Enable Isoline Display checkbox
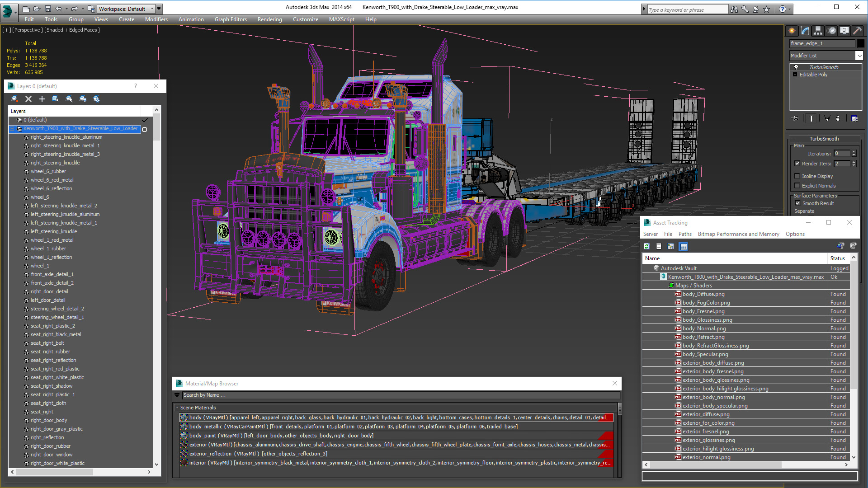 coord(797,176)
